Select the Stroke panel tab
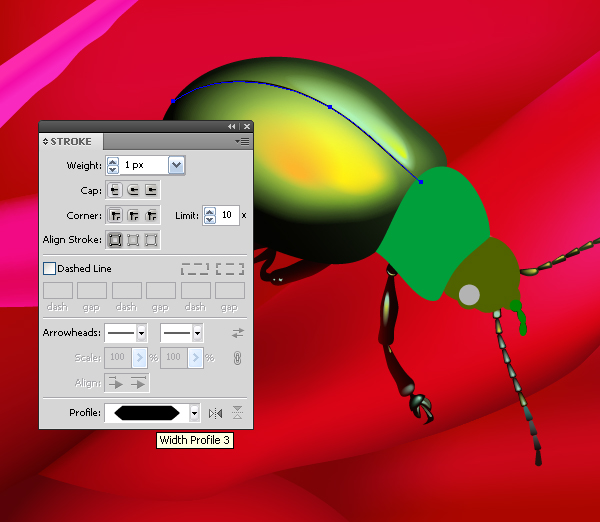The image size is (600, 522). pyautogui.click(x=71, y=142)
